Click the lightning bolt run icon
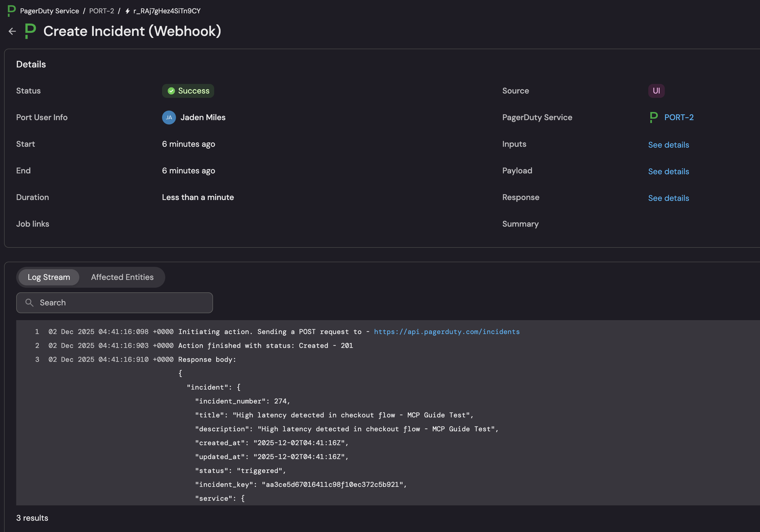 coord(127,11)
